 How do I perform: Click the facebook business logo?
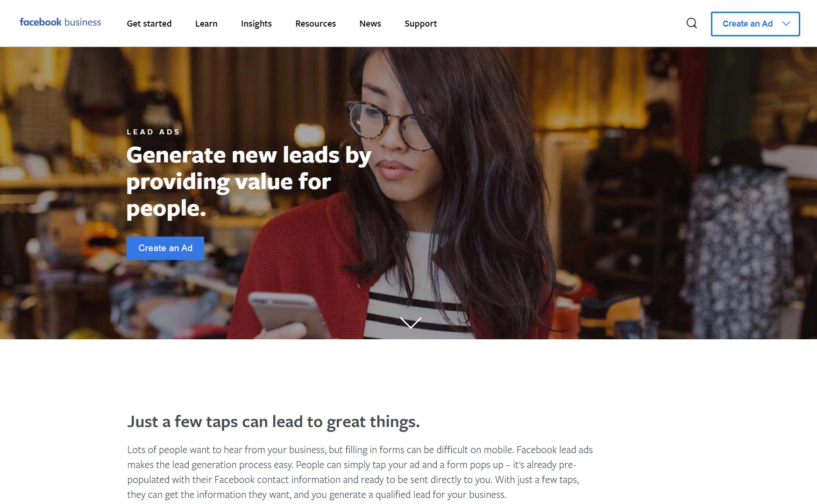(60, 22)
